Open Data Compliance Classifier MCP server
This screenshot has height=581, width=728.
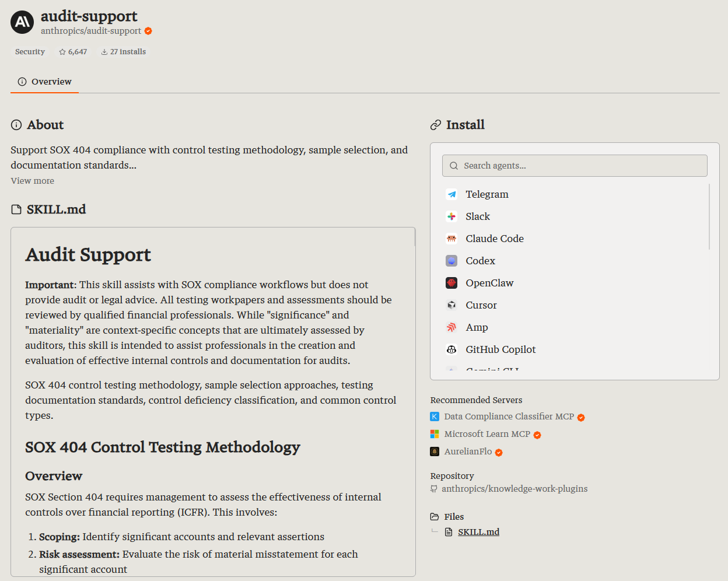click(509, 416)
